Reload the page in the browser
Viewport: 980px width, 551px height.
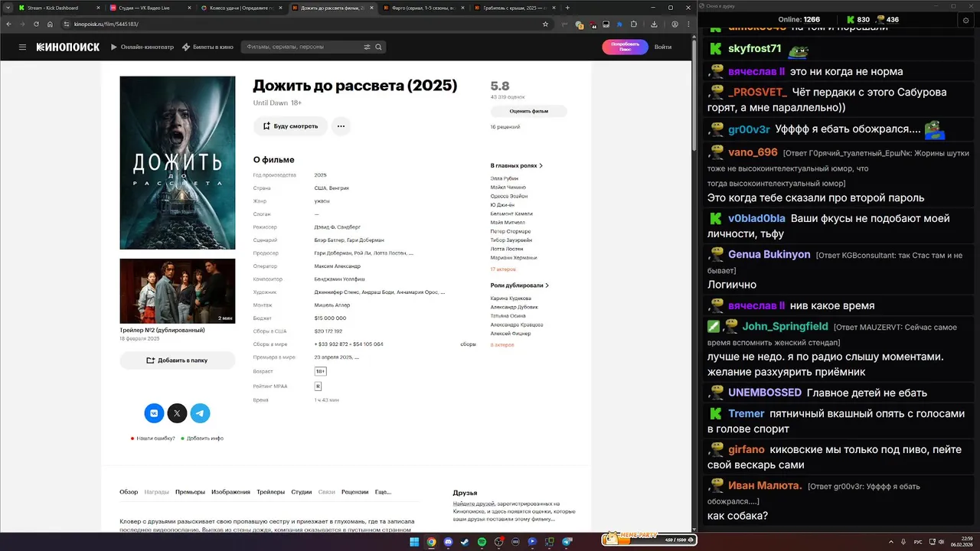(37, 24)
